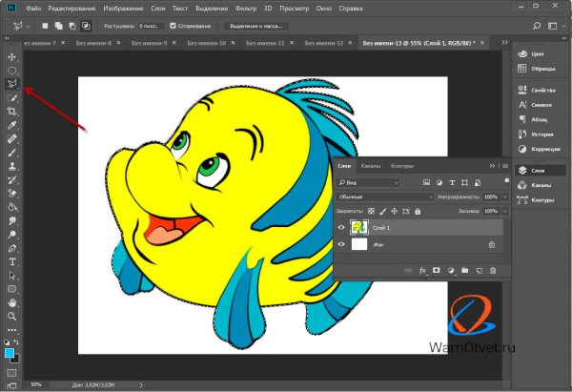Toggle visibility eye of Фон layer
Viewport: 572px width, 392px height.
tap(342, 246)
